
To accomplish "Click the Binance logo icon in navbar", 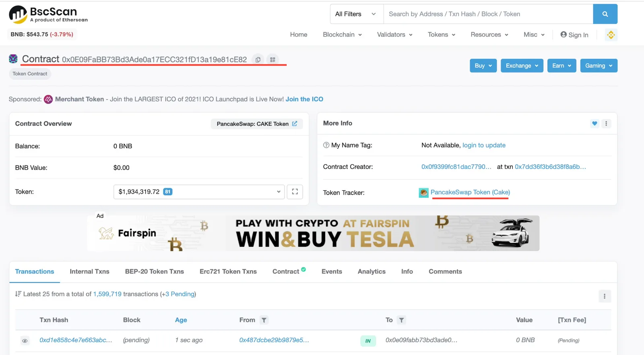I will click(611, 35).
